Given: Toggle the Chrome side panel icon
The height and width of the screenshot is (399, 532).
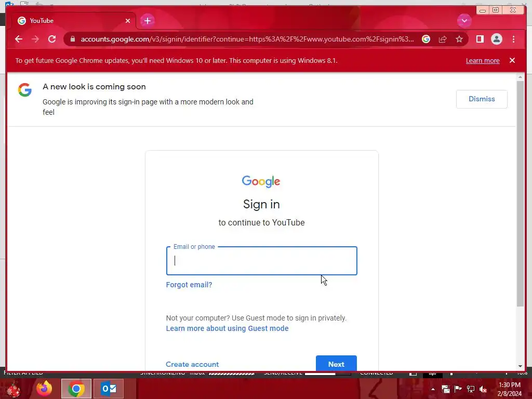Looking at the screenshot, I should click(x=480, y=39).
